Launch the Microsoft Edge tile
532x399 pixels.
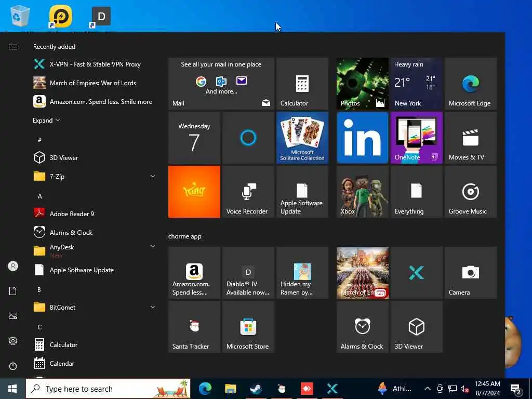click(471, 84)
